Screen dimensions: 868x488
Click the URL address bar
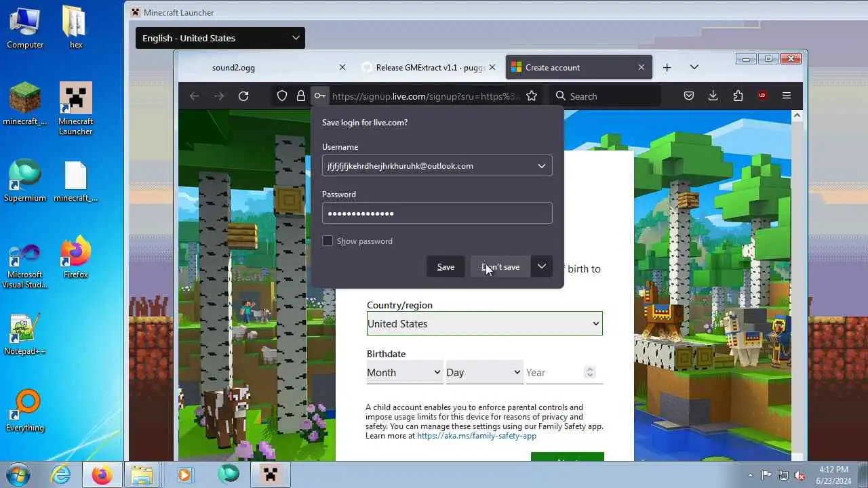coord(426,96)
